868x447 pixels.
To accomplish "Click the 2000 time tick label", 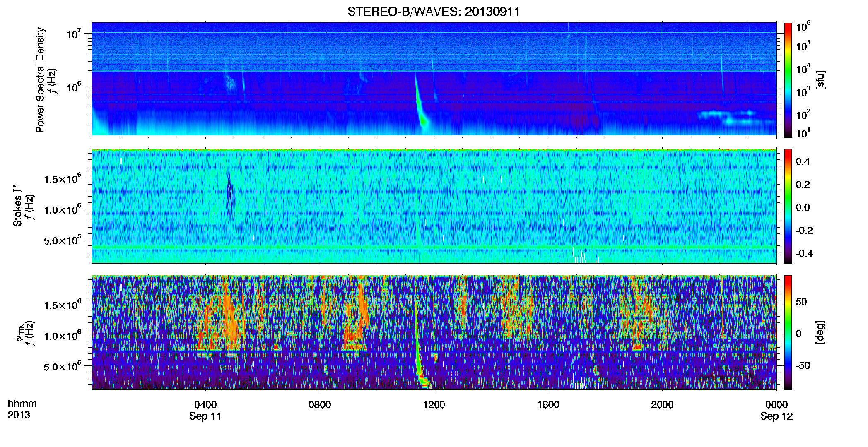I will [x=662, y=405].
